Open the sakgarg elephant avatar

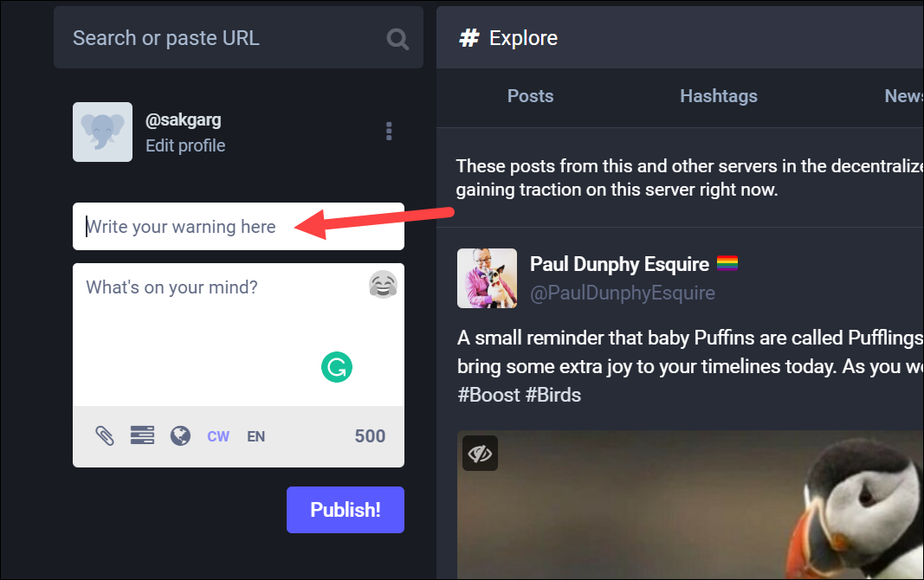[x=102, y=132]
